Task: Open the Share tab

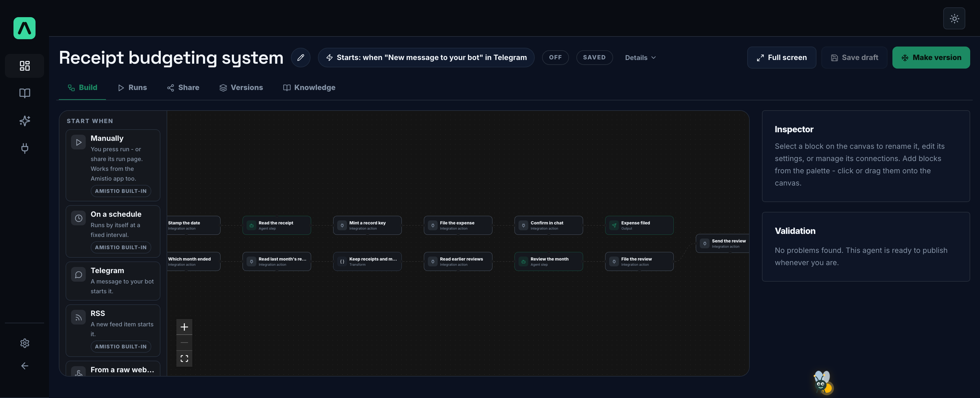Action: tap(183, 88)
